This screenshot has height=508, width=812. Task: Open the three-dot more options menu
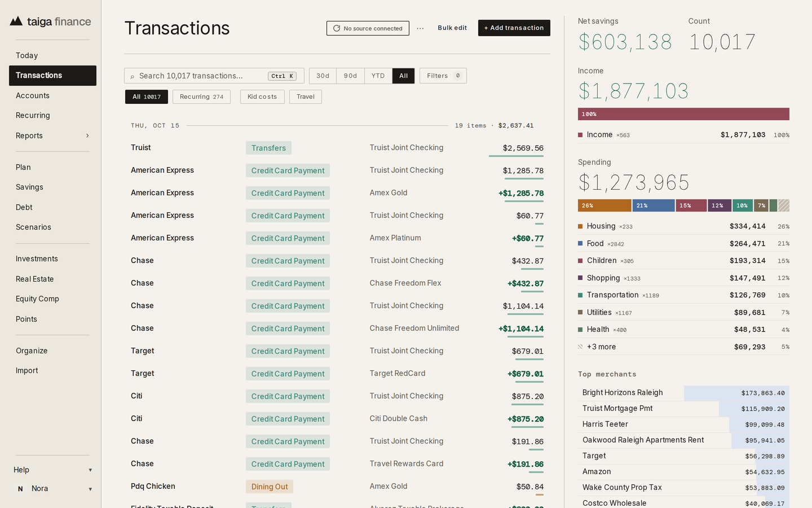[x=420, y=28]
